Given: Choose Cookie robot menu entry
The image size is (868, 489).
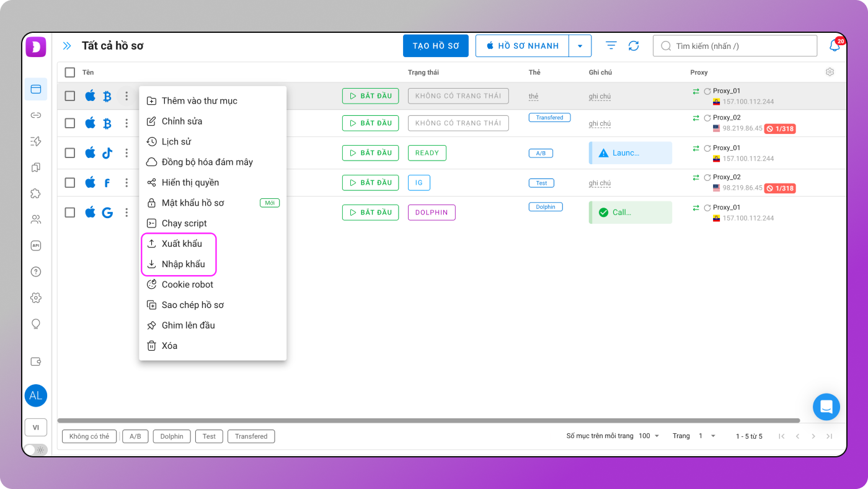Looking at the screenshot, I should point(187,284).
